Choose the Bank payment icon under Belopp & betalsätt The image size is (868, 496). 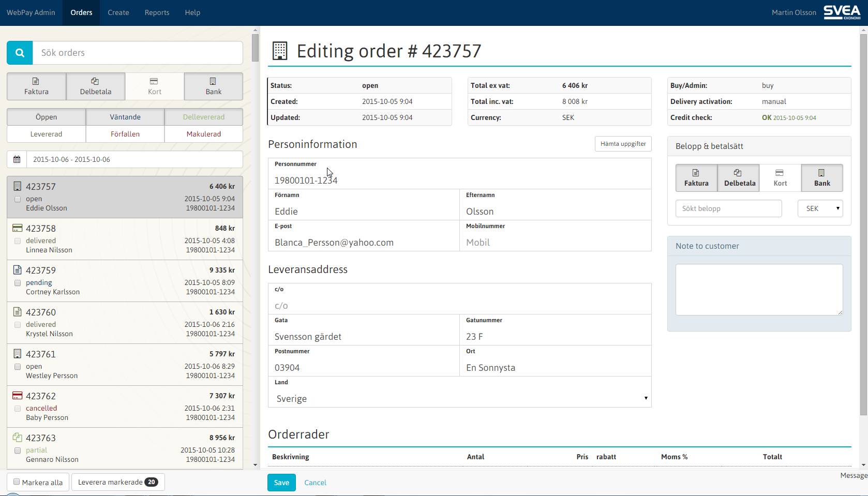tap(822, 174)
